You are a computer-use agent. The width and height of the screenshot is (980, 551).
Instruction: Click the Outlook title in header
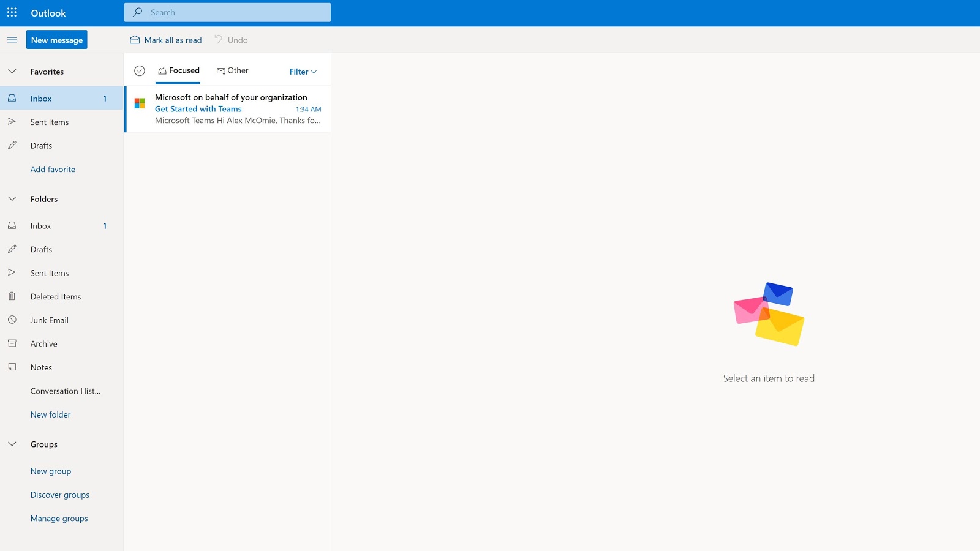coord(48,13)
